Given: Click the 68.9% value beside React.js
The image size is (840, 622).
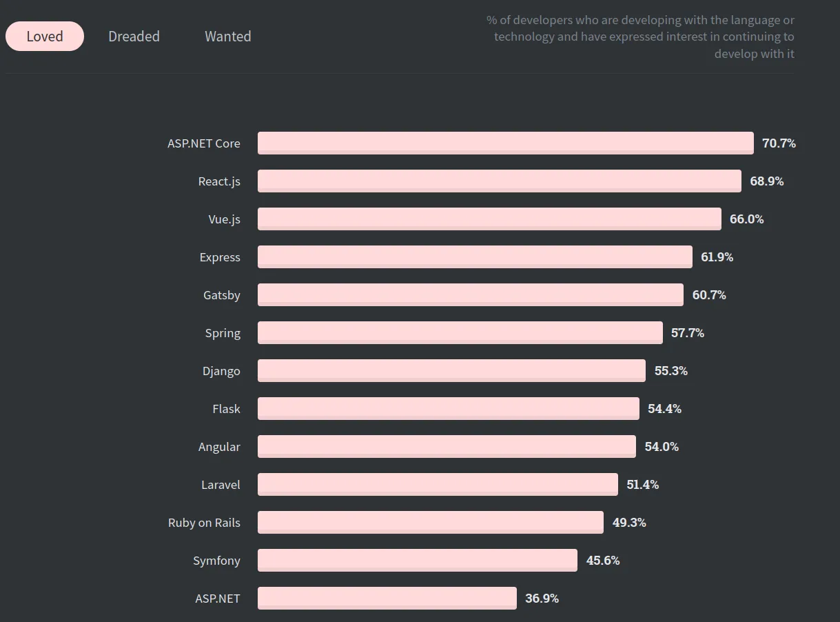Looking at the screenshot, I should tap(766, 181).
